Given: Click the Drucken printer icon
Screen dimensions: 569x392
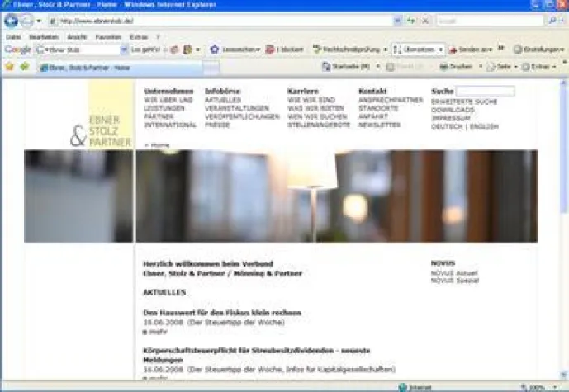Looking at the screenshot, I should point(443,67).
